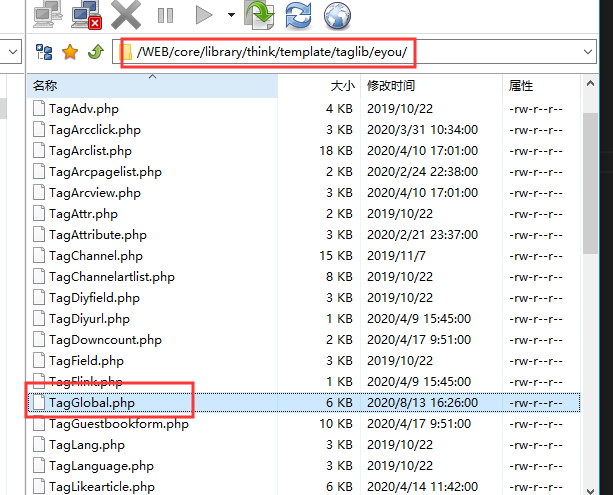Click the 大小 column header
This screenshot has height=495, width=613.
click(342, 86)
